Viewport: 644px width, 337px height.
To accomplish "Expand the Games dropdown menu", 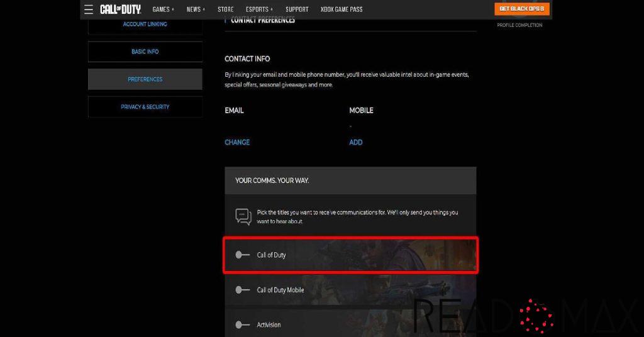I will [163, 9].
